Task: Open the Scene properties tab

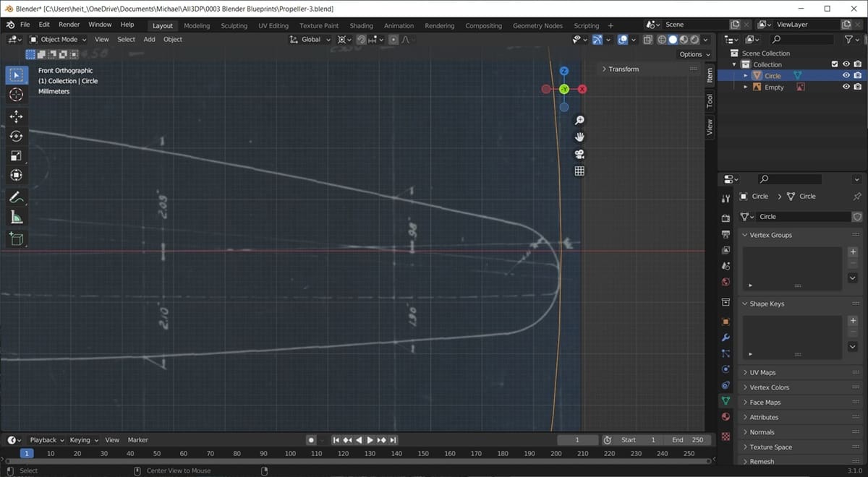Action: pos(726,266)
